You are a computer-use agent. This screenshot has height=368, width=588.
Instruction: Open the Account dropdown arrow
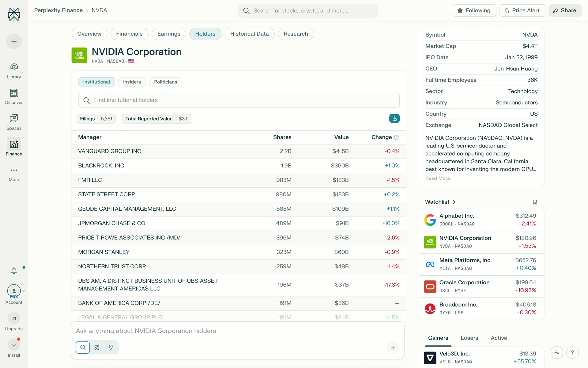[x=24, y=291]
